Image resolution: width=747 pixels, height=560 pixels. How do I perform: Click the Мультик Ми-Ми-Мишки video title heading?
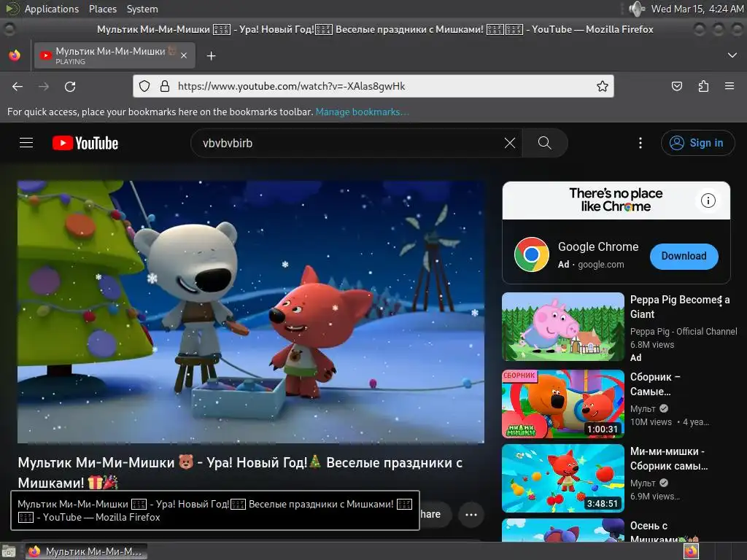tap(240, 472)
